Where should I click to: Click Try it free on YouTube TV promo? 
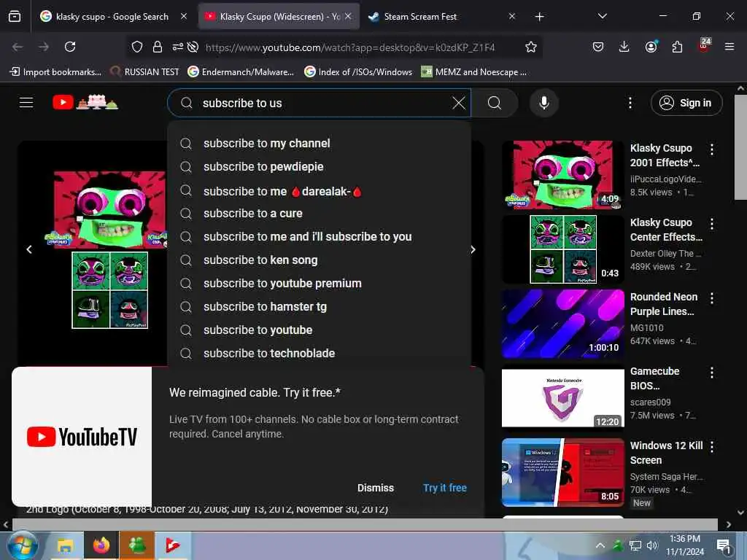(445, 488)
